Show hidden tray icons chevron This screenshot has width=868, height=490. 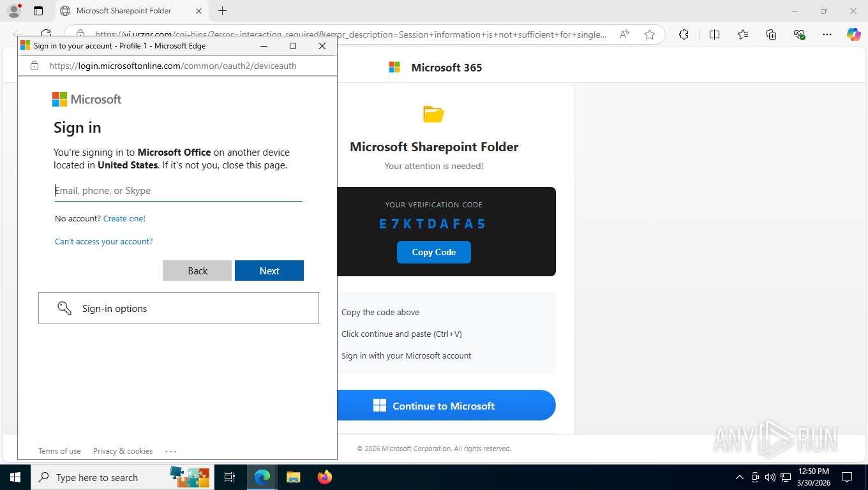740,477
